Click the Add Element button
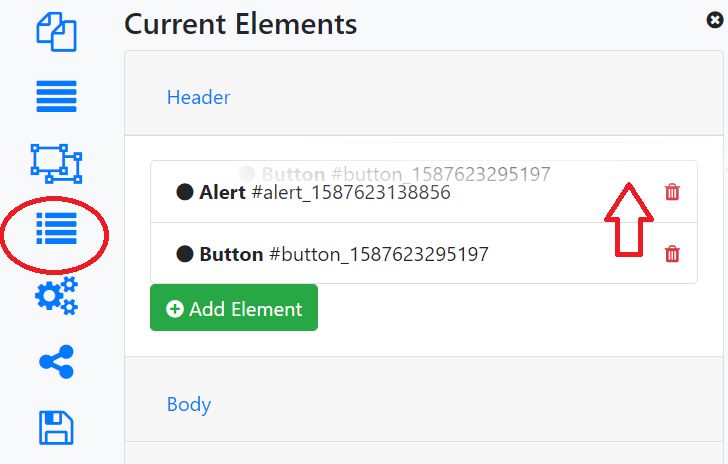The height and width of the screenshot is (464, 728). coord(234,309)
